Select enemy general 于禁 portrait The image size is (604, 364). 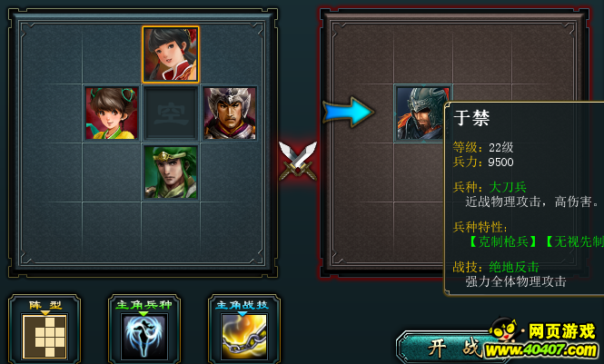(421, 113)
